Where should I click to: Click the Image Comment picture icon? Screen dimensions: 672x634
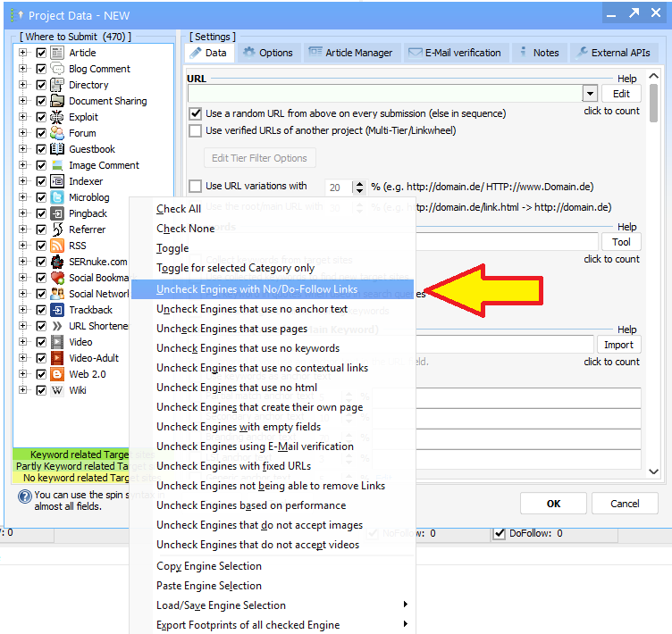pyautogui.click(x=57, y=165)
